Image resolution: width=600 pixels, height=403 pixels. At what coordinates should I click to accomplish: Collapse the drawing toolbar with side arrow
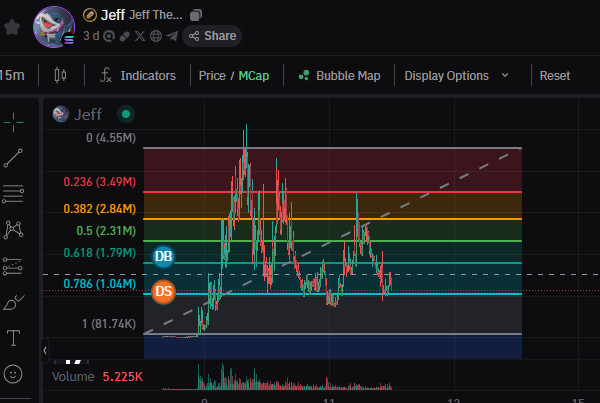click(45, 350)
